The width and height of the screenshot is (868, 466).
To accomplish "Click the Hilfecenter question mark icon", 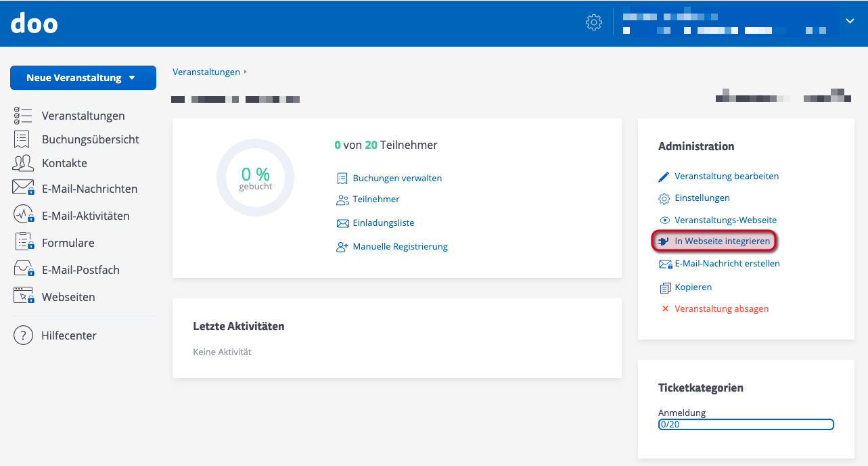I will pyautogui.click(x=23, y=335).
